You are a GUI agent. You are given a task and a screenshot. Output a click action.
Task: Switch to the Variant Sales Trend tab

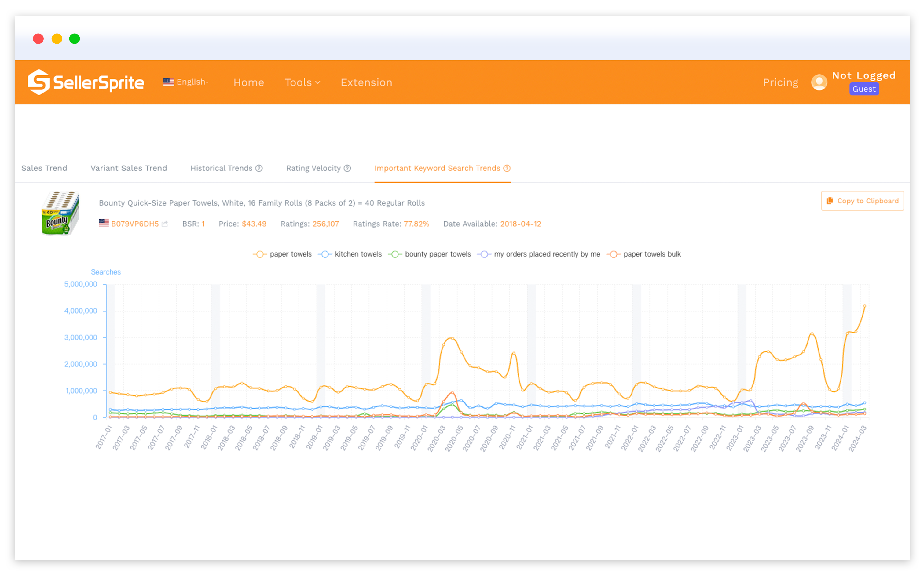(x=129, y=168)
